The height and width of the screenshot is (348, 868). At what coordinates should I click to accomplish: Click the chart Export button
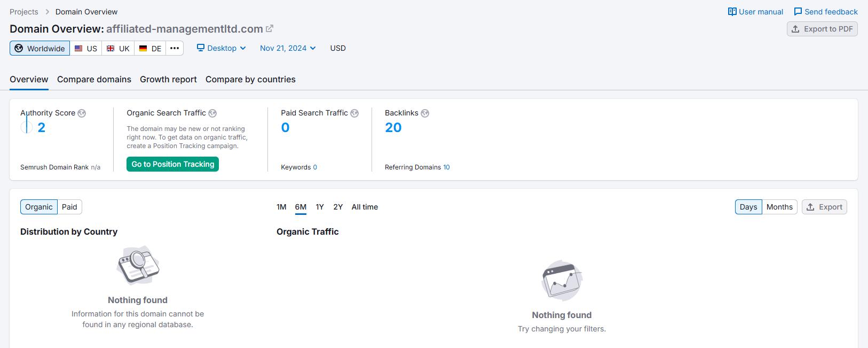click(x=824, y=207)
